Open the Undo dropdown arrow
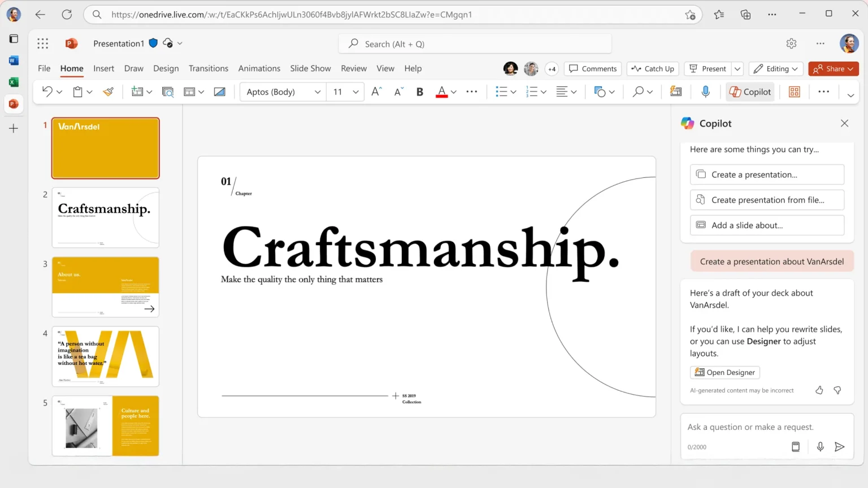This screenshot has width=868, height=488. [x=59, y=91]
